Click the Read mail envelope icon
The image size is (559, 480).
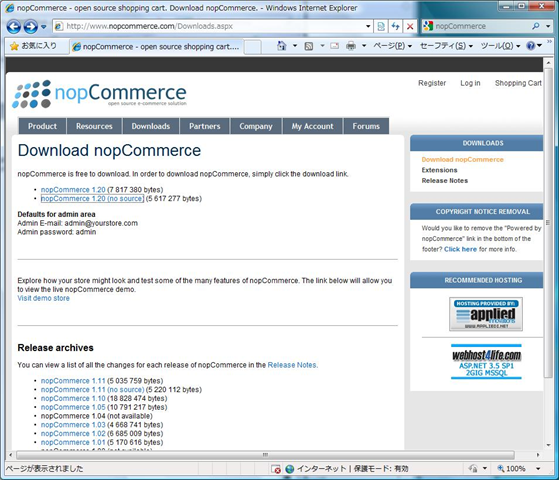335,46
